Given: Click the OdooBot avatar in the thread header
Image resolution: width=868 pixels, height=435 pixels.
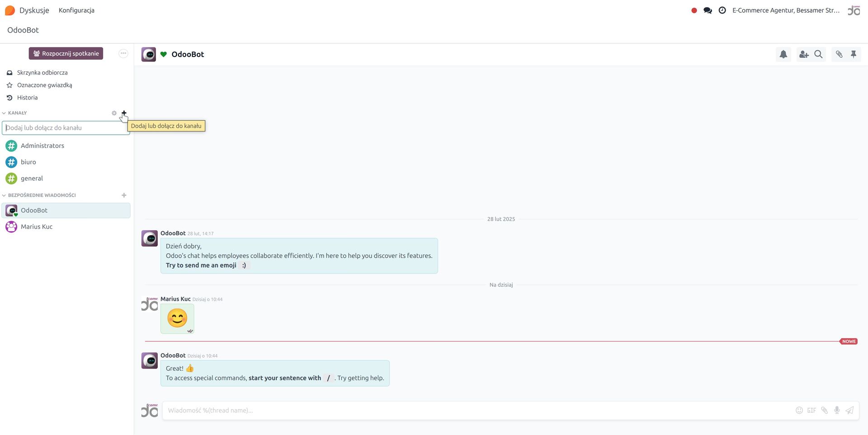Looking at the screenshot, I should [x=149, y=54].
